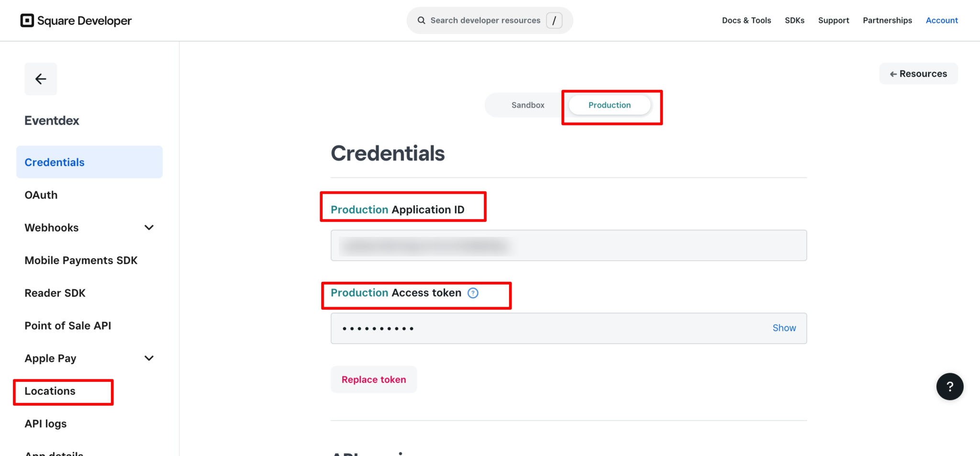Click the Search developer resources field
This screenshot has height=456, width=980.
(485, 21)
